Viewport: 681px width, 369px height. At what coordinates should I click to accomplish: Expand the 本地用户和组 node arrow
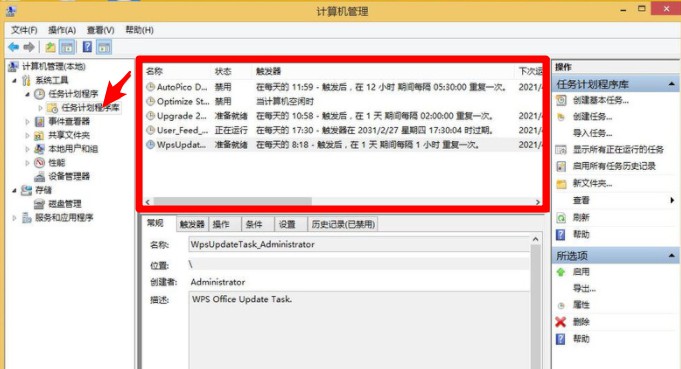[27, 149]
